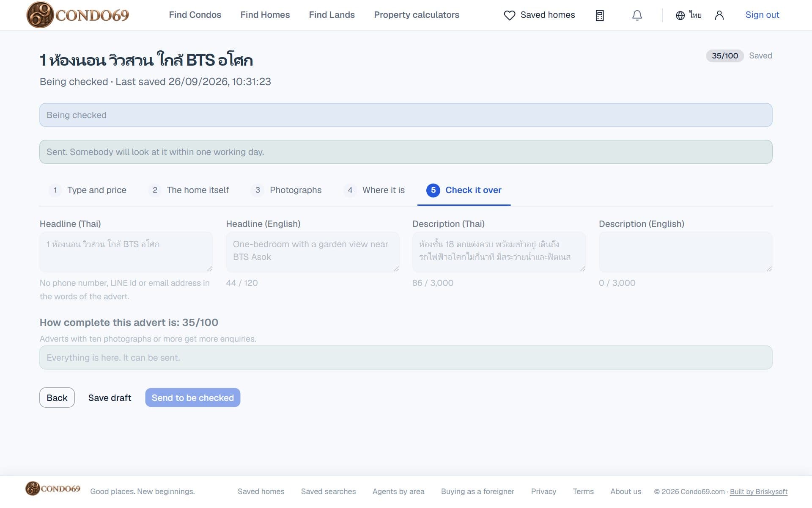Click the Back button
This screenshot has height=508, width=812.
(x=57, y=398)
